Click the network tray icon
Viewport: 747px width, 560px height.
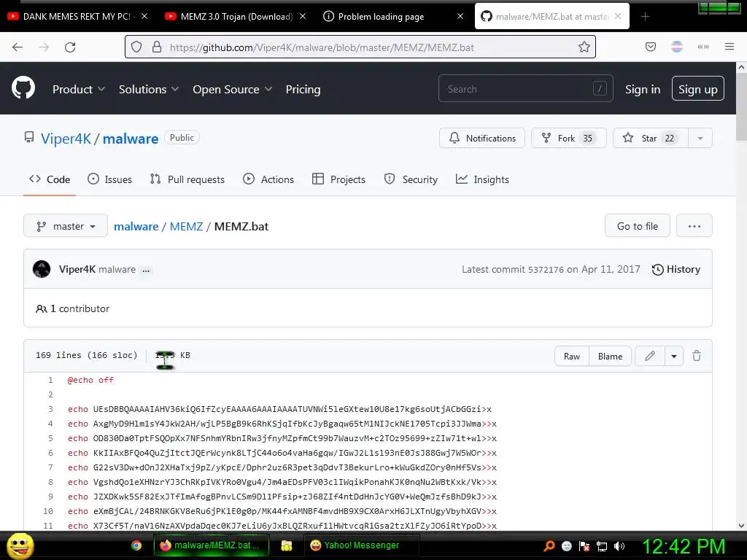602,546
